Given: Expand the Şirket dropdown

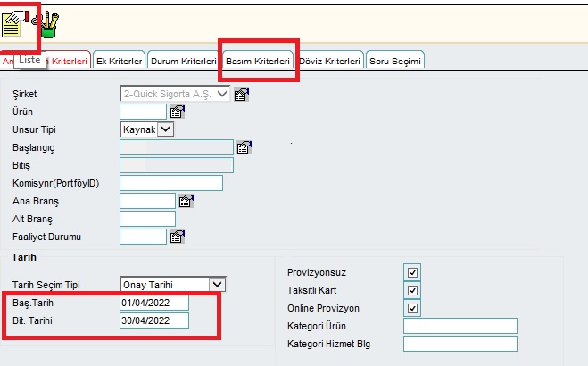Looking at the screenshot, I should click(222, 93).
